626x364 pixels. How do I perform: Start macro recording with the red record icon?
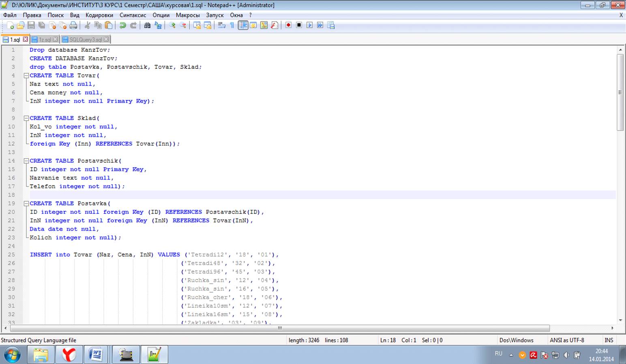(x=288, y=26)
